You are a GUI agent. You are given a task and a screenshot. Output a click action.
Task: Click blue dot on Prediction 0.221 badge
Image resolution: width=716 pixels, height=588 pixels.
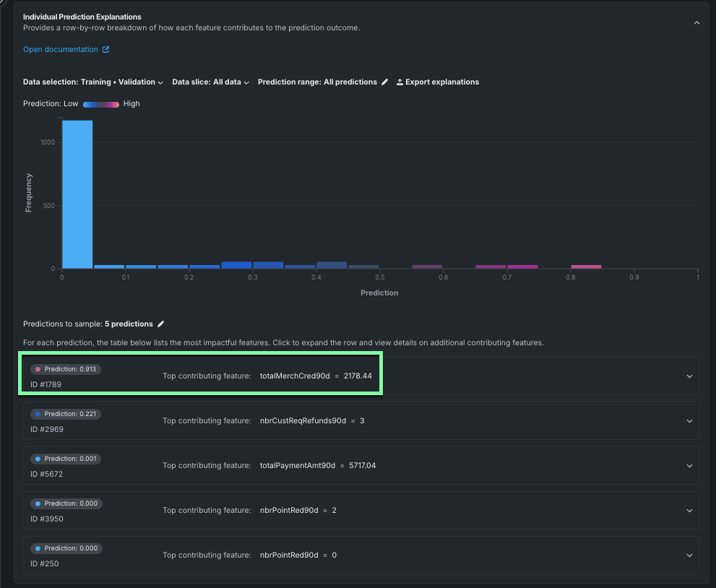coord(38,414)
